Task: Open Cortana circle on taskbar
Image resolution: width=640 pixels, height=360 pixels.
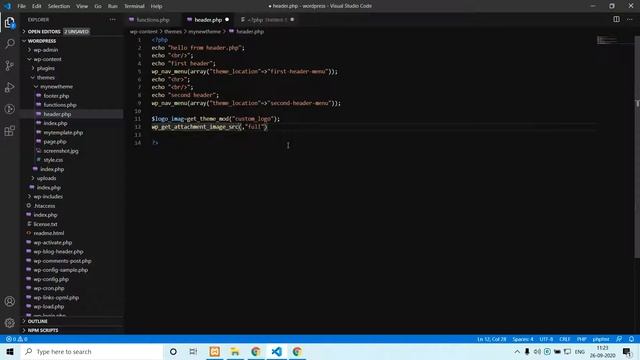Action: 173,351
